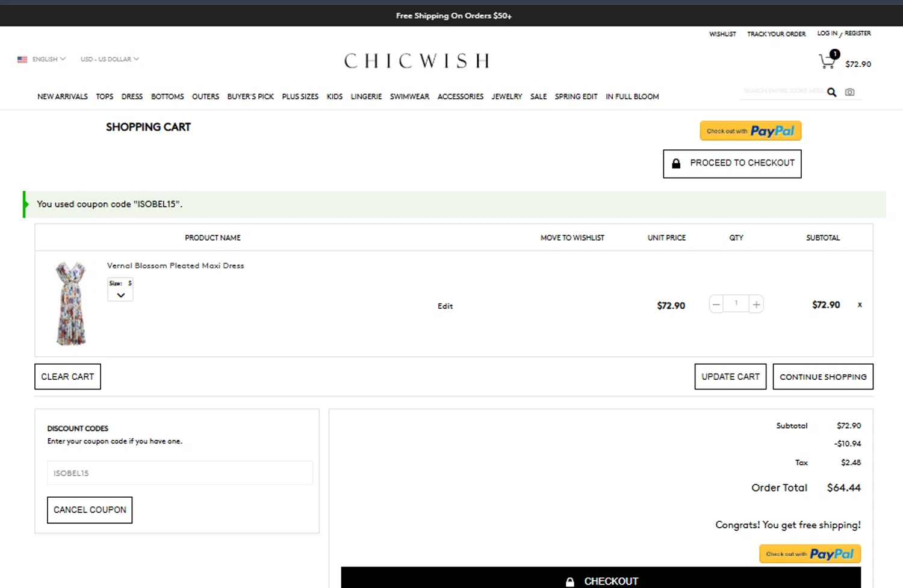Screen dimensions: 903x588
Task: Click the Clear Cart button
Action: [x=67, y=377]
